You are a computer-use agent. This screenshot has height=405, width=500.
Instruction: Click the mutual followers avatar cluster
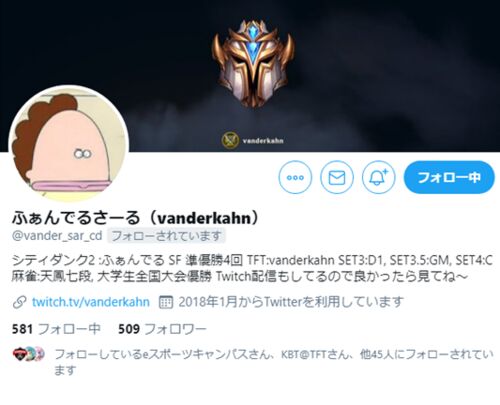(28, 354)
